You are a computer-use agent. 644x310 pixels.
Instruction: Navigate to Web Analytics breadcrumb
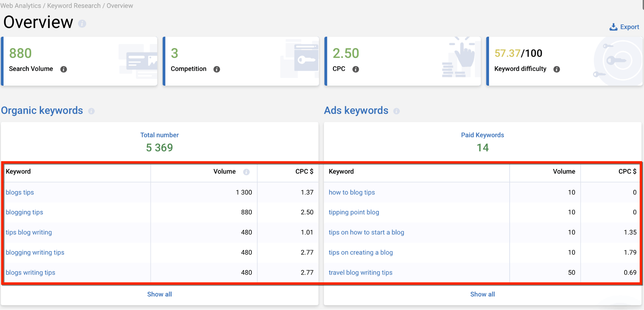[x=21, y=6]
